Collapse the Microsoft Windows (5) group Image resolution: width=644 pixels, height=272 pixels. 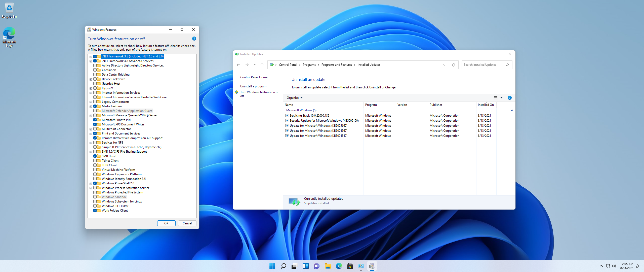(512, 110)
